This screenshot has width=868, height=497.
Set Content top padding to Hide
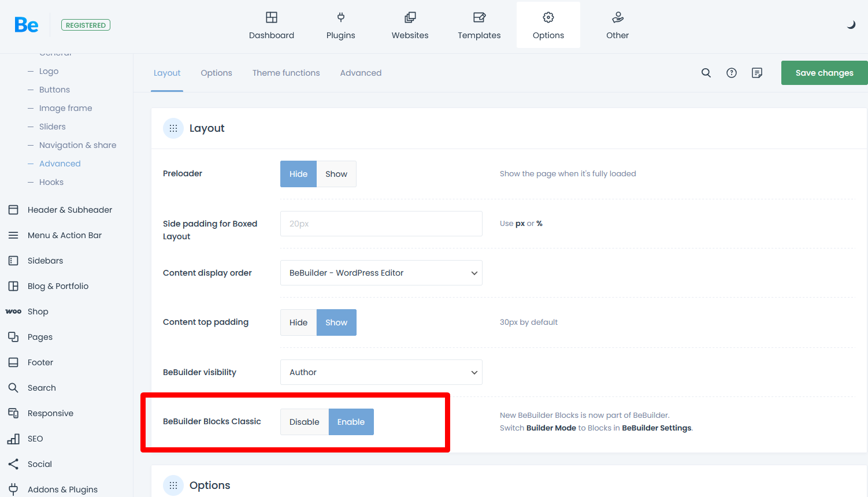298,322
